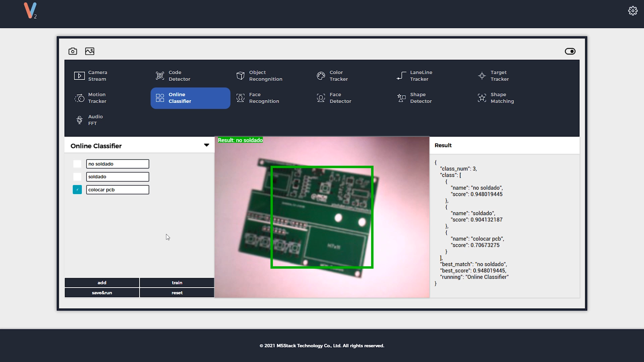Screen dimensions: 644x362
Task: Click the Code Detector QR icon
Action: pos(160,76)
